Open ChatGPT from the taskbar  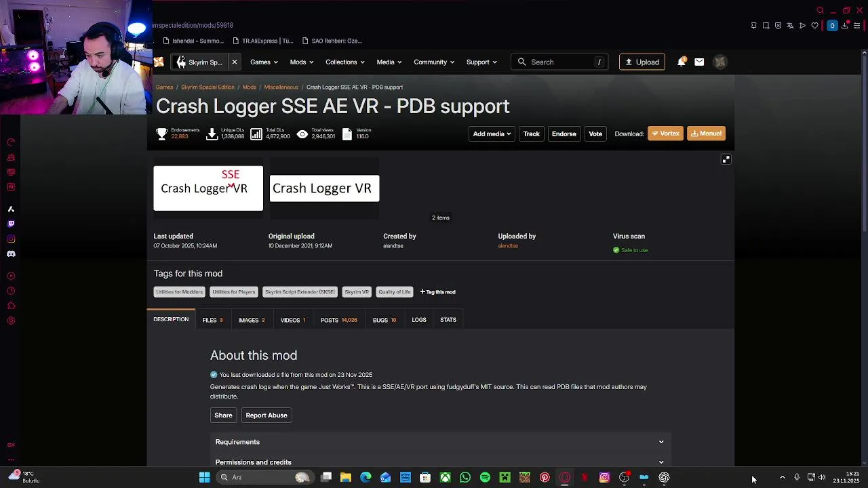[664, 477]
